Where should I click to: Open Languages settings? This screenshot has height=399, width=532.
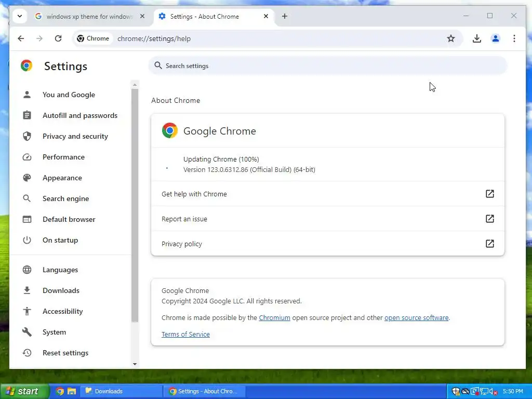60,270
